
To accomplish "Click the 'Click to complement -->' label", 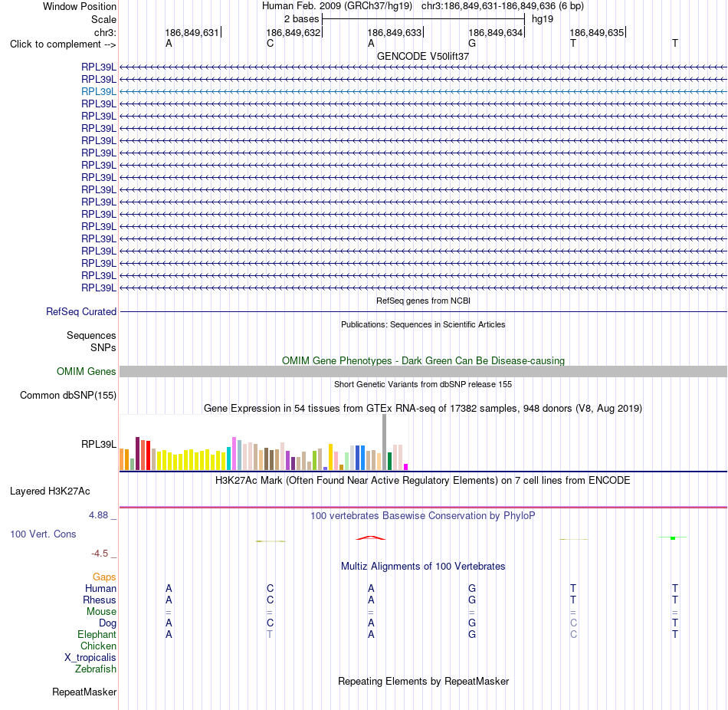I will point(63,44).
